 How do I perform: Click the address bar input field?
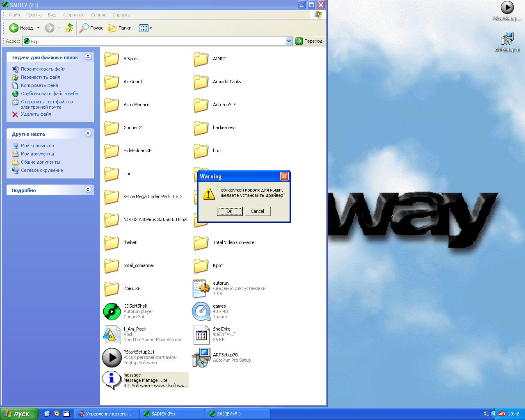[x=156, y=41]
